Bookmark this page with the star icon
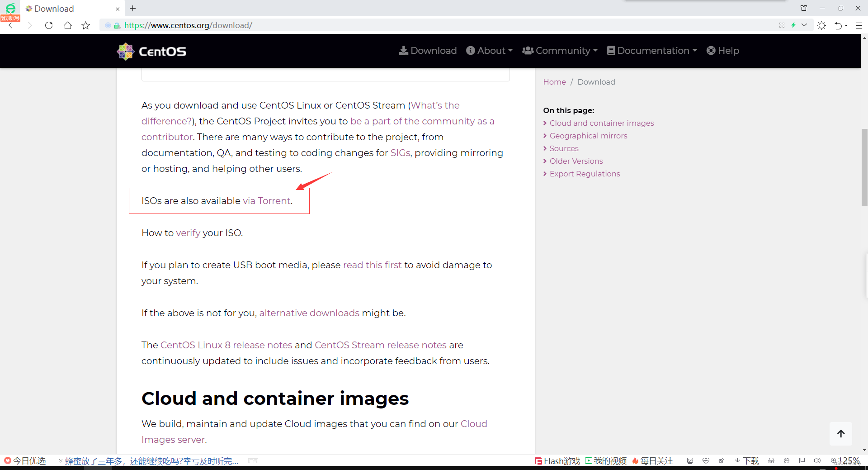The height and width of the screenshot is (470, 868). click(x=85, y=25)
